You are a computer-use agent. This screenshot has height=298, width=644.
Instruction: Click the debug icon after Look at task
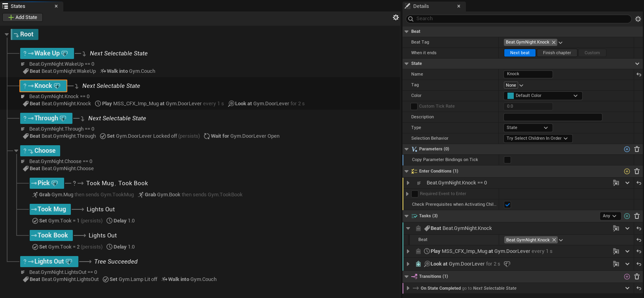(x=507, y=264)
